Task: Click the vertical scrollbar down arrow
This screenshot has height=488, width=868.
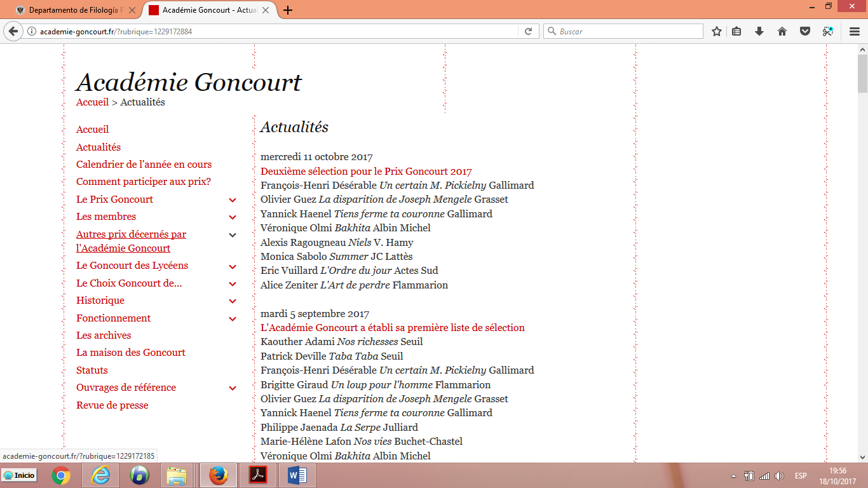Action: [862, 456]
